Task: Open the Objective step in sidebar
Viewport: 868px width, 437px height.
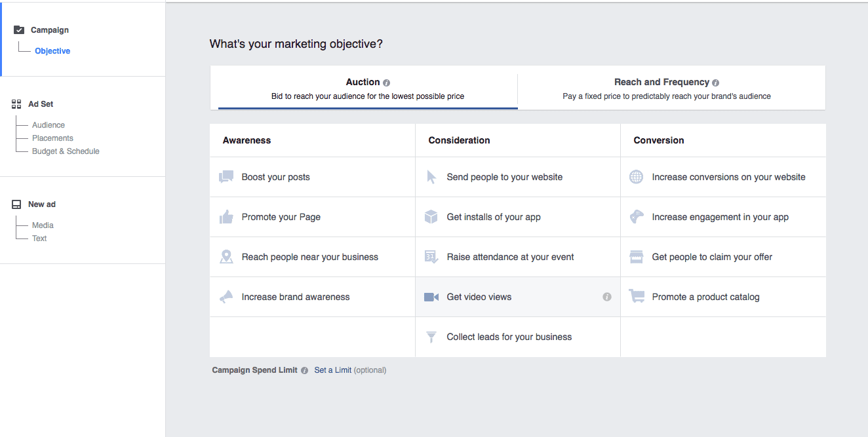Action: 52,51
